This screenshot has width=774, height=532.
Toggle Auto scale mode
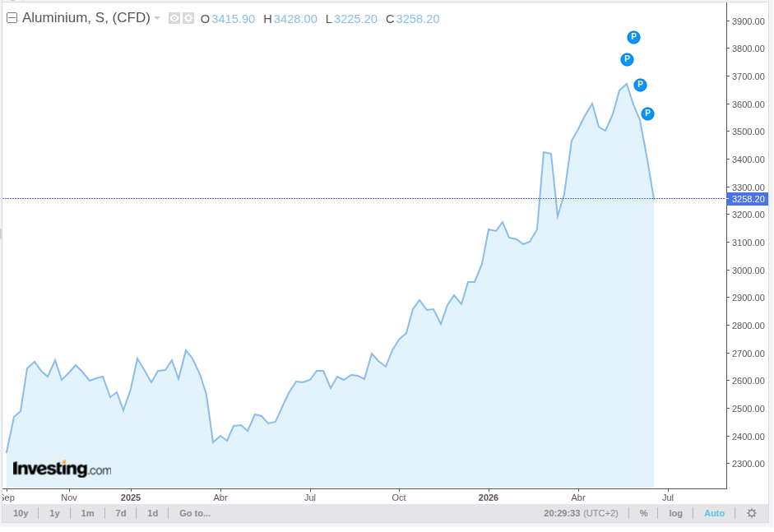click(714, 513)
